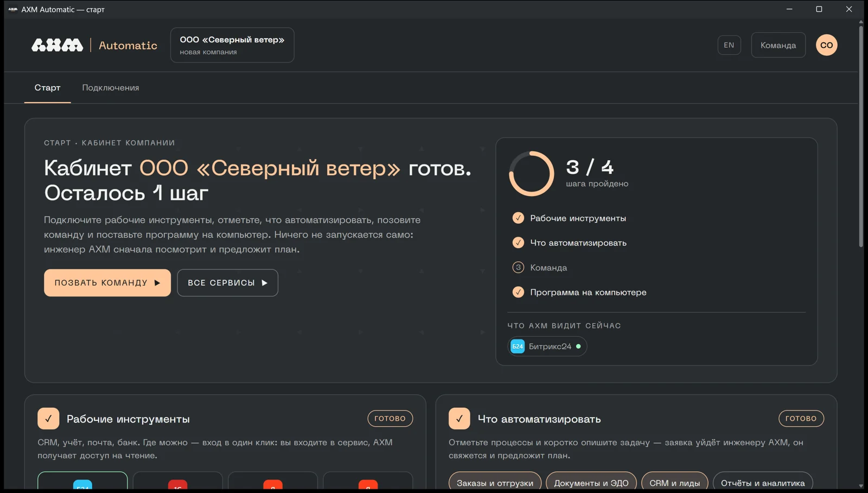Open the Команда button in header

tap(778, 45)
